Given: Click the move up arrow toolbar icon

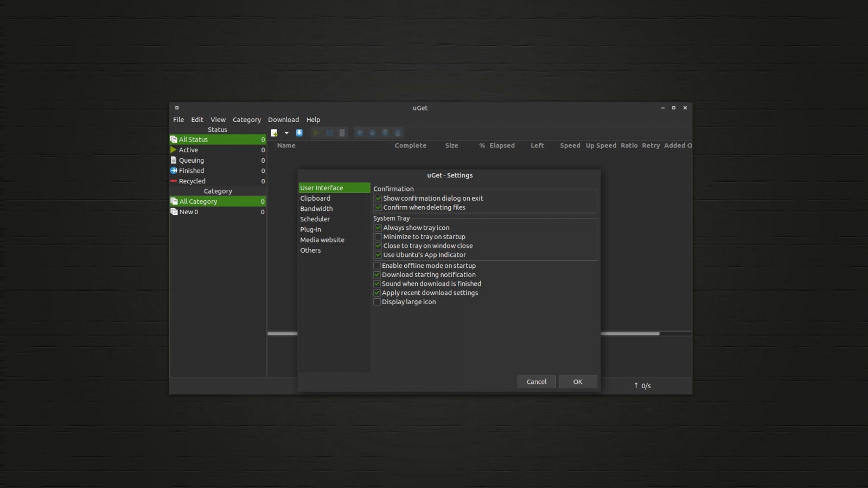Looking at the screenshot, I should coord(360,133).
